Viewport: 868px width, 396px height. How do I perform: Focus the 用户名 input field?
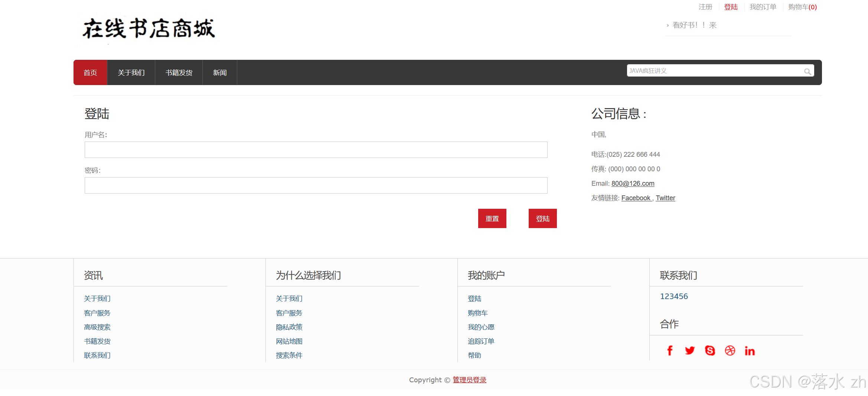[316, 150]
